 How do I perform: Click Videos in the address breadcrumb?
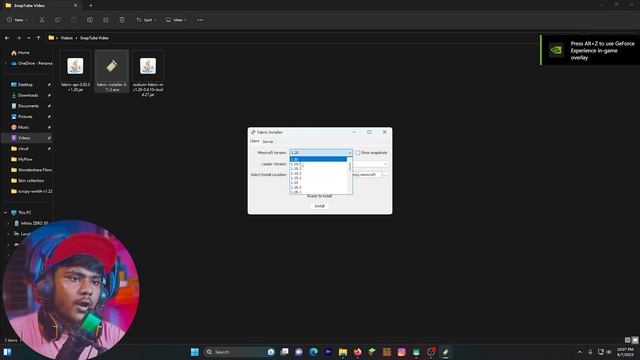pyautogui.click(x=67, y=38)
